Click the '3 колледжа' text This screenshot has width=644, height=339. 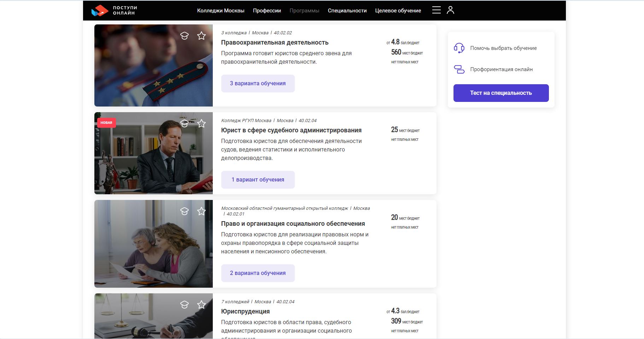[234, 33]
